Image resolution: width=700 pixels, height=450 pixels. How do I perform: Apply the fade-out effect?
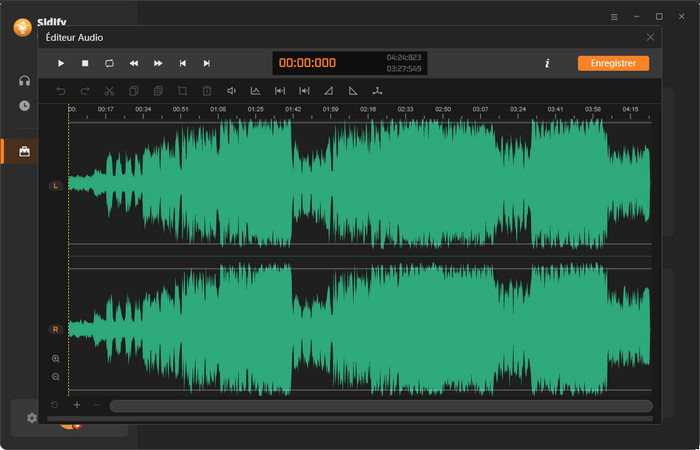[353, 91]
